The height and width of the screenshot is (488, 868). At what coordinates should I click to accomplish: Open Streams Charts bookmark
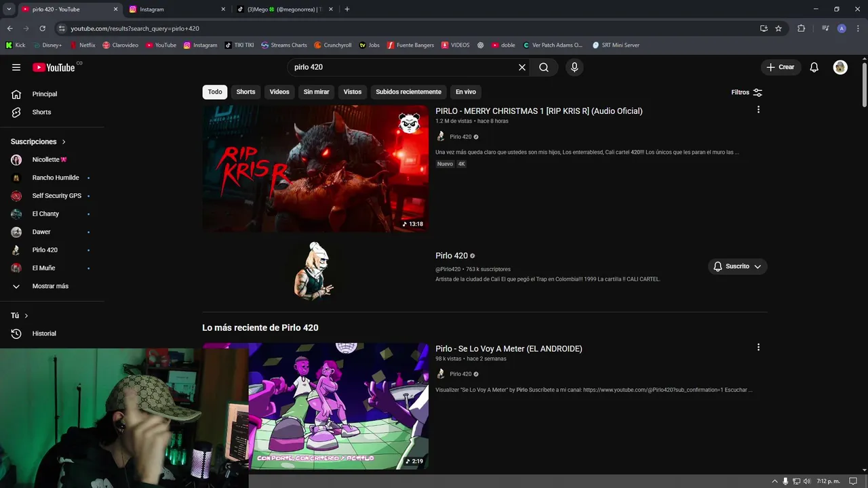[284, 45]
